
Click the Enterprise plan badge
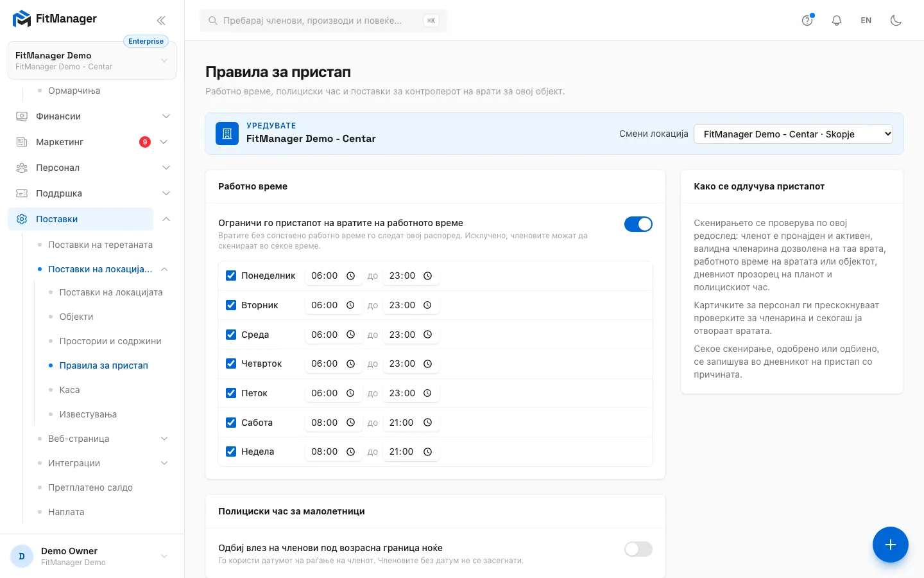(x=146, y=41)
